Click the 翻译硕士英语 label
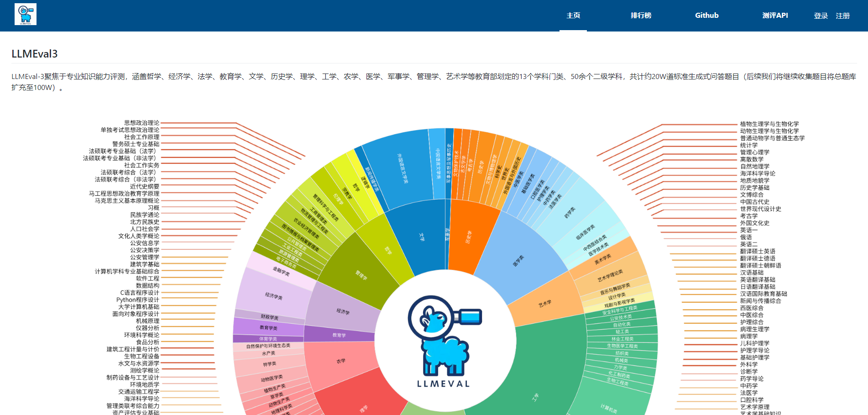868x415 pixels. click(x=758, y=251)
